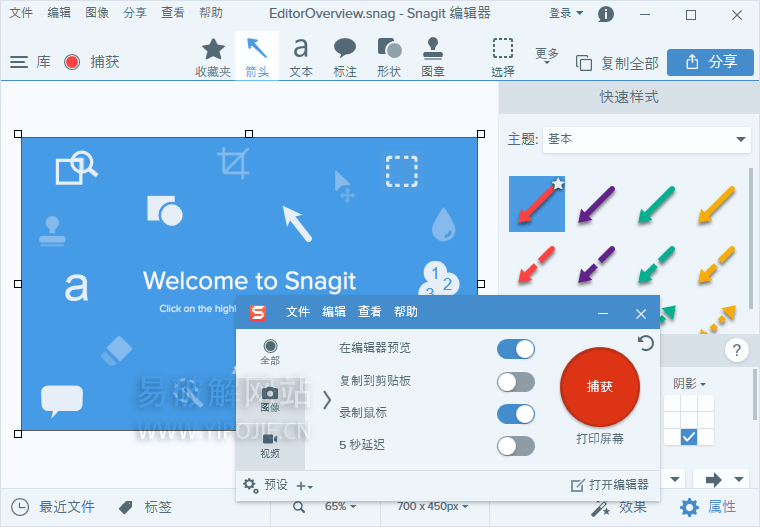Open the Help (帮助) menu in capture window
Image resolution: width=760 pixels, height=527 pixels.
pos(406,312)
